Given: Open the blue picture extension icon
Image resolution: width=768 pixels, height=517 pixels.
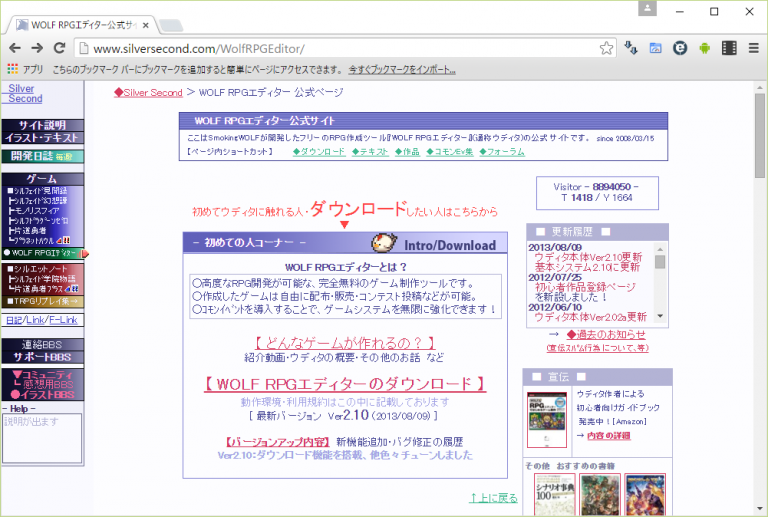Looking at the screenshot, I should [655, 48].
